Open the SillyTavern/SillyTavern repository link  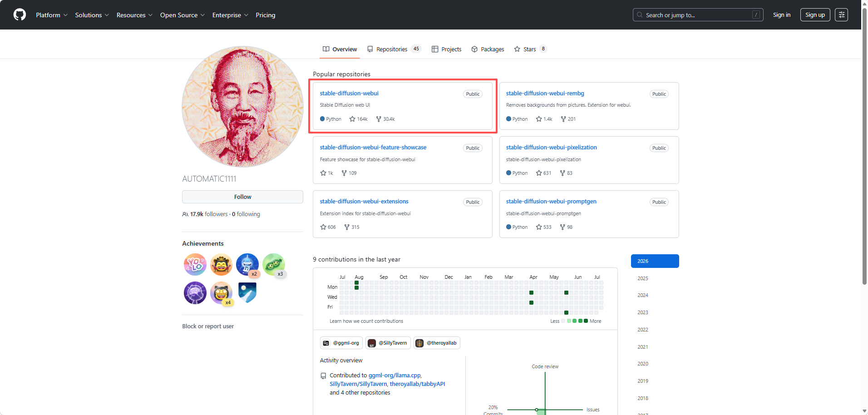pyautogui.click(x=358, y=384)
